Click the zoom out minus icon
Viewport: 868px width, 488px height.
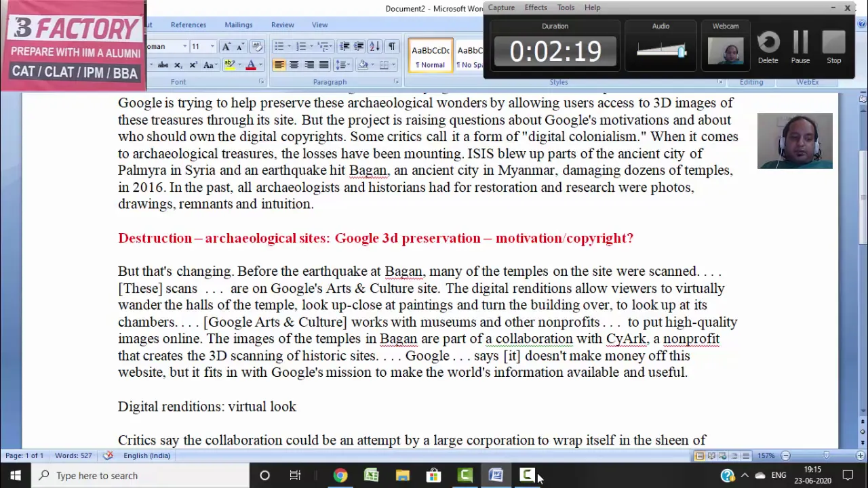[785, 455]
